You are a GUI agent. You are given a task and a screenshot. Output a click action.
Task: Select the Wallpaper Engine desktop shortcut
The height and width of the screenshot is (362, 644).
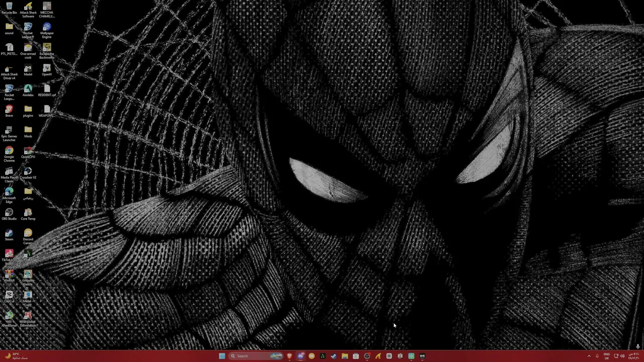47,31
